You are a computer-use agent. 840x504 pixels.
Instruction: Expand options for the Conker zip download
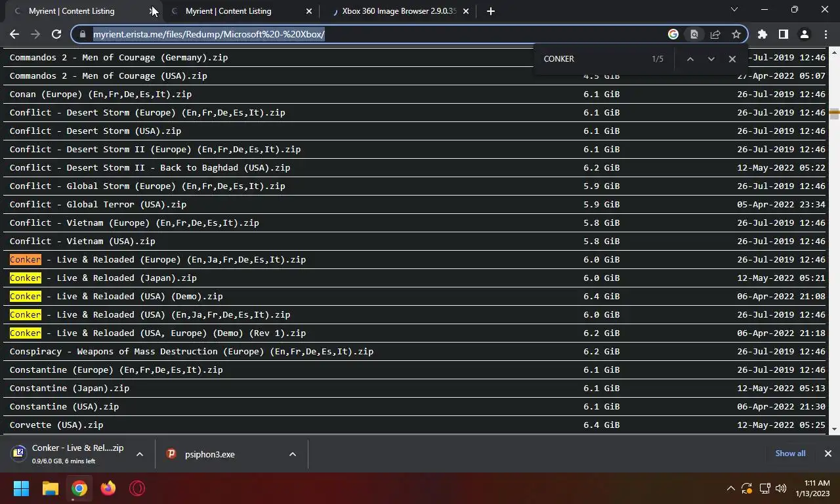pos(139,454)
